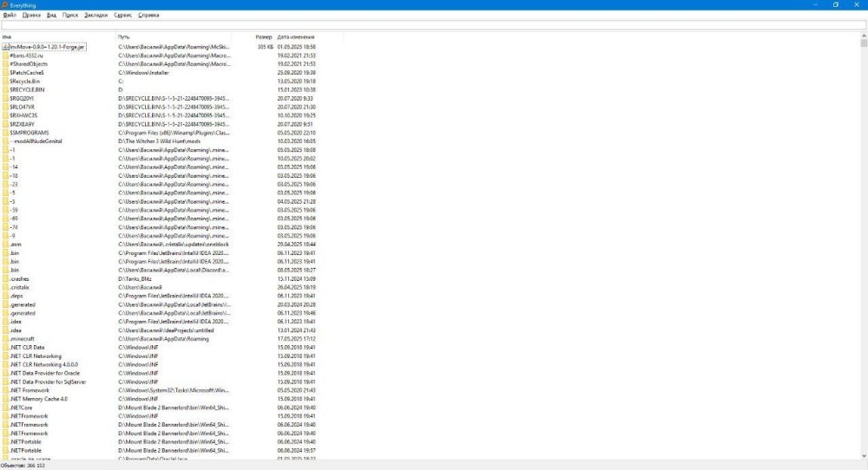Viewport: 868px width, 470px height.
Task: Select .NET Data Provider for SqlServer
Action: point(48,382)
